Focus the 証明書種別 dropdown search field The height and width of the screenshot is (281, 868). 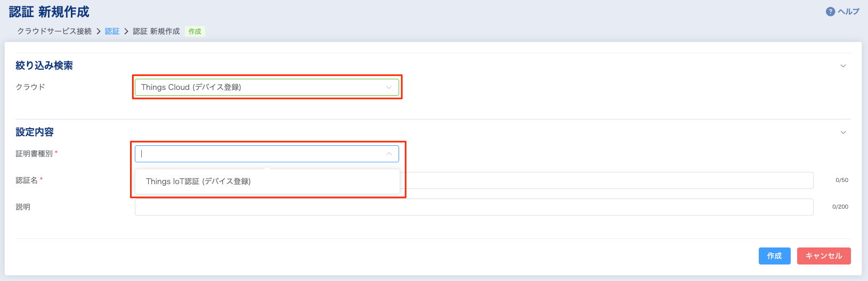tap(256, 154)
